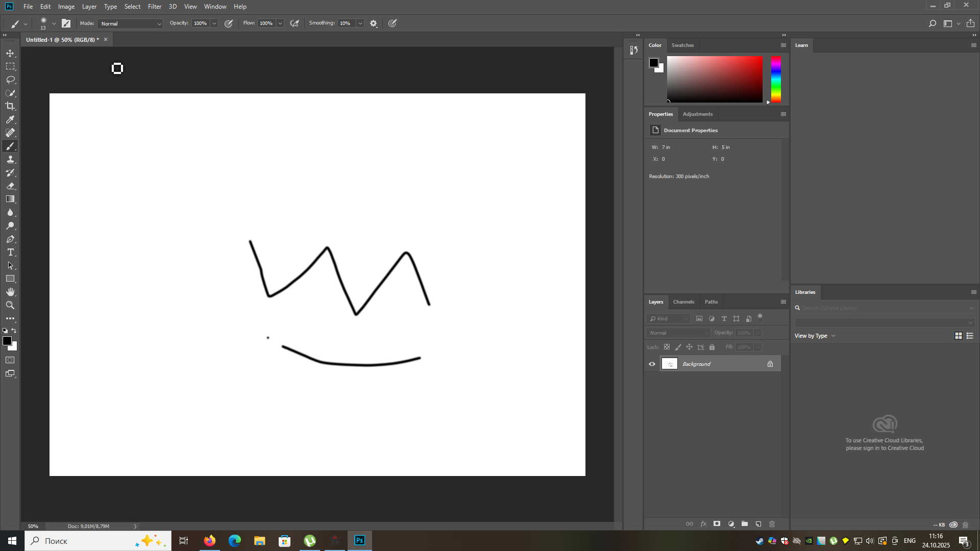Switch to the Swatches tab

coord(682,45)
